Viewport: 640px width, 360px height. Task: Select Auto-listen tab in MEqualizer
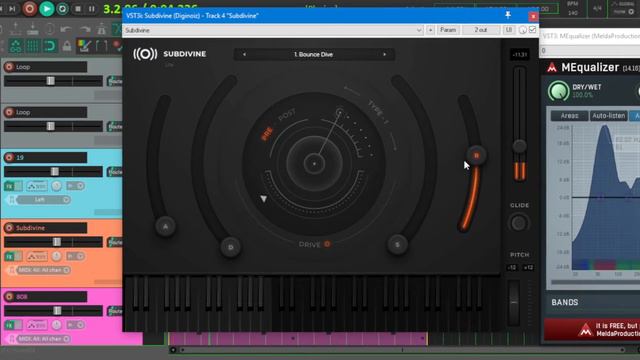[x=608, y=116]
